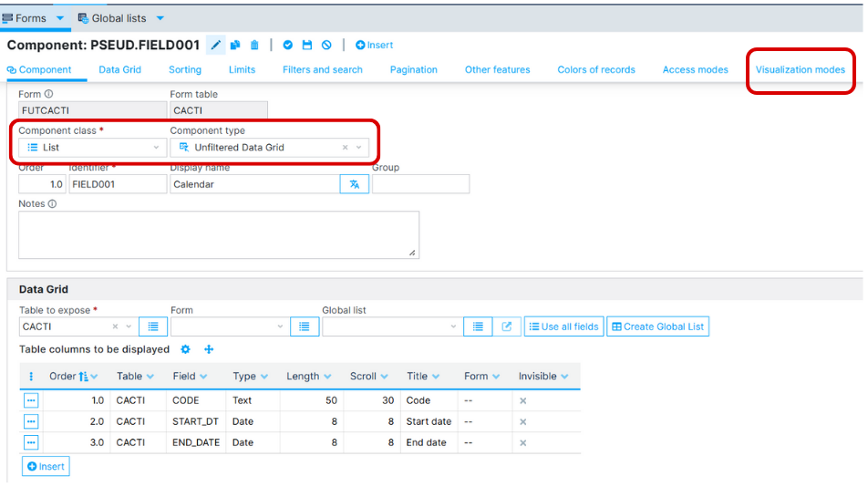Click the copy component icon
The width and height of the screenshot is (868, 487).
235,45
